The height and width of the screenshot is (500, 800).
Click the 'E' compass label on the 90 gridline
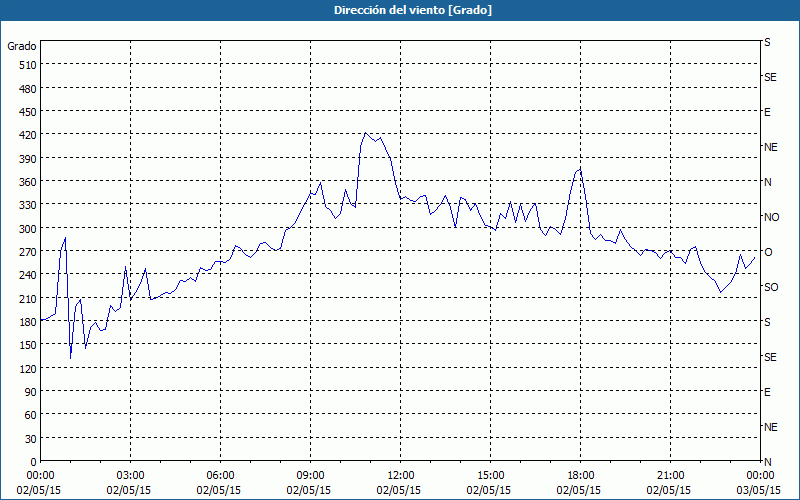pos(767,392)
